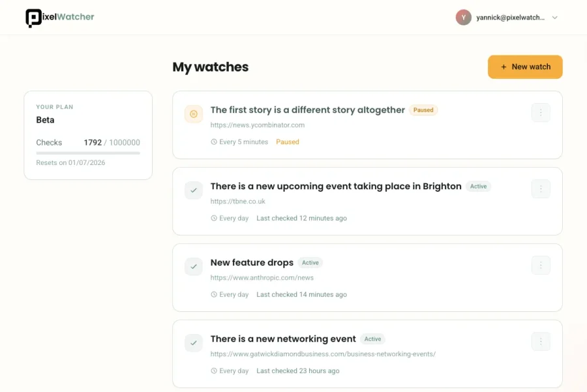587x392 pixels.
Task: Click orange 'Paused' status next to frequency
Action: point(288,142)
